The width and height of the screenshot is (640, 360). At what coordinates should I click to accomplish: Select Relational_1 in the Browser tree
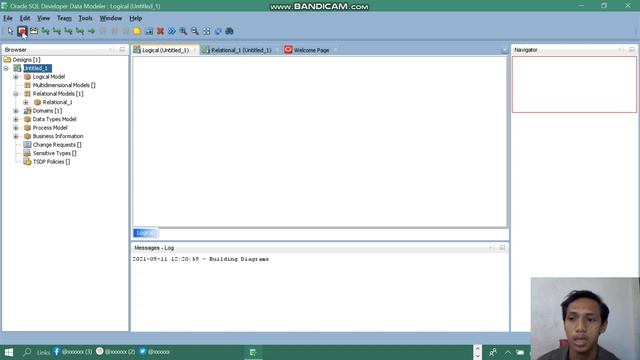(58, 102)
